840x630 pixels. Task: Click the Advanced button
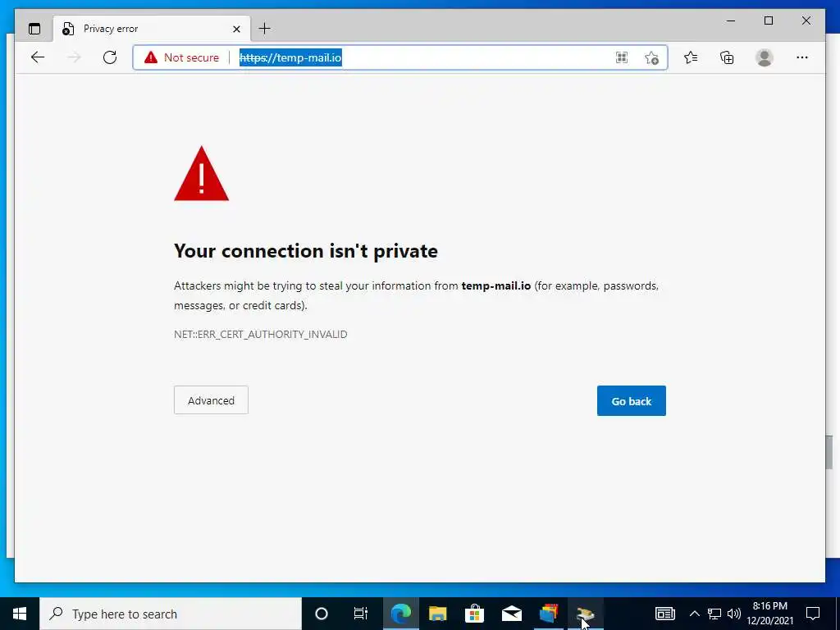(x=211, y=400)
